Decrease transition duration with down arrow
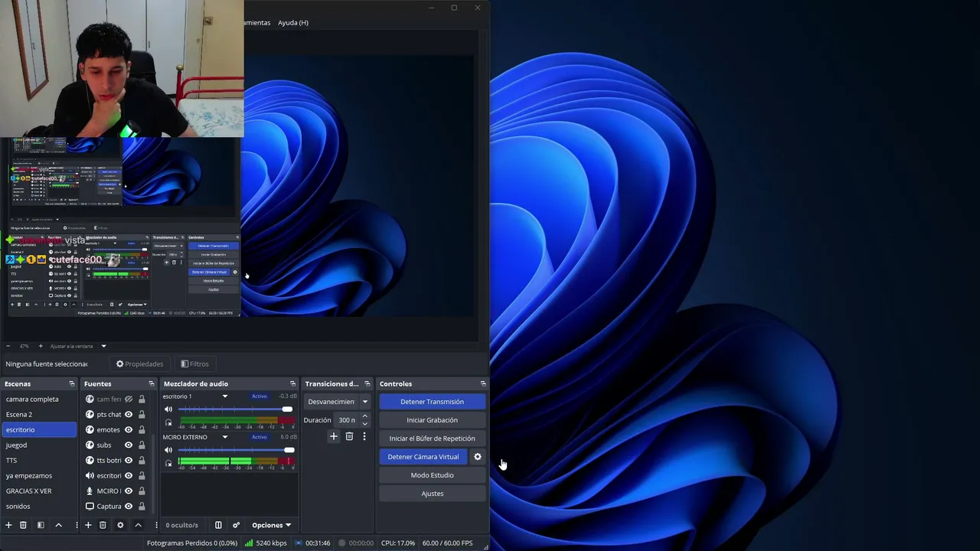 point(364,423)
